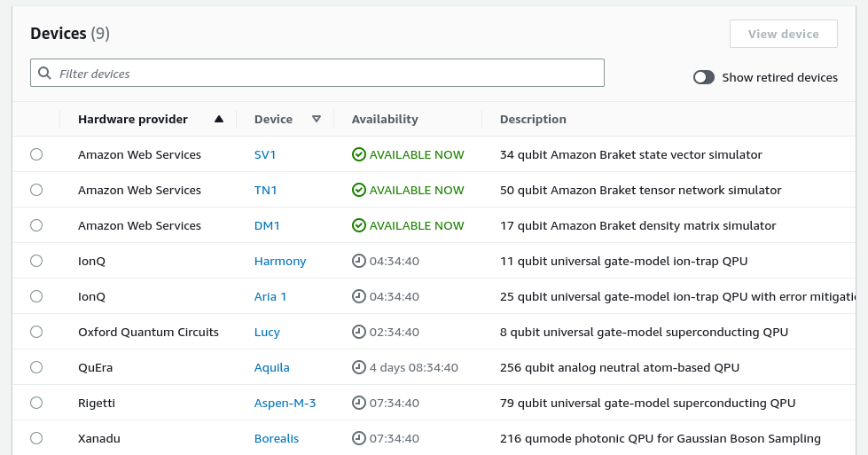This screenshot has width=868, height=455.
Task: Open the DM1 device link
Action: coord(267,225)
